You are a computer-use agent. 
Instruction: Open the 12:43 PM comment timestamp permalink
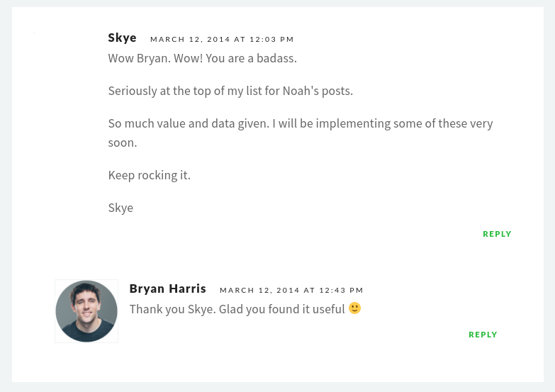coord(291,291)
